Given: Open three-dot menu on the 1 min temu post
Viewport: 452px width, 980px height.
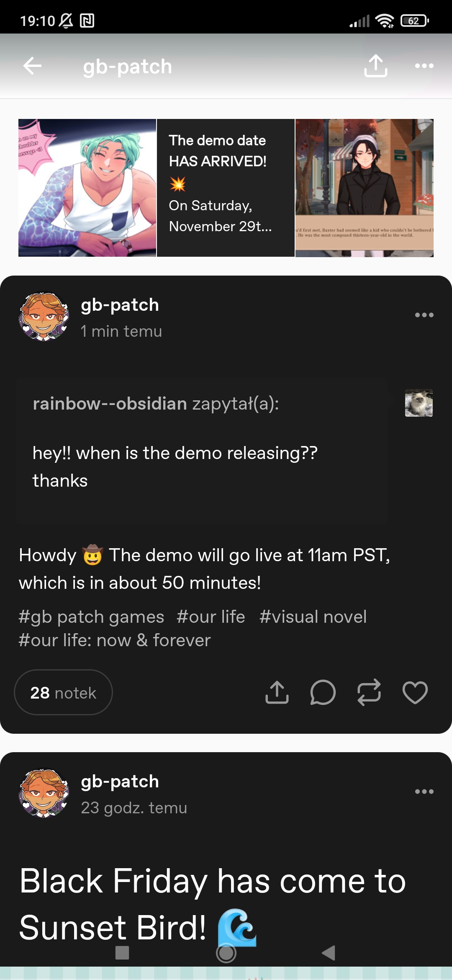Looking at the screenshot, I should pyautogui.click(x=424, y=315).
